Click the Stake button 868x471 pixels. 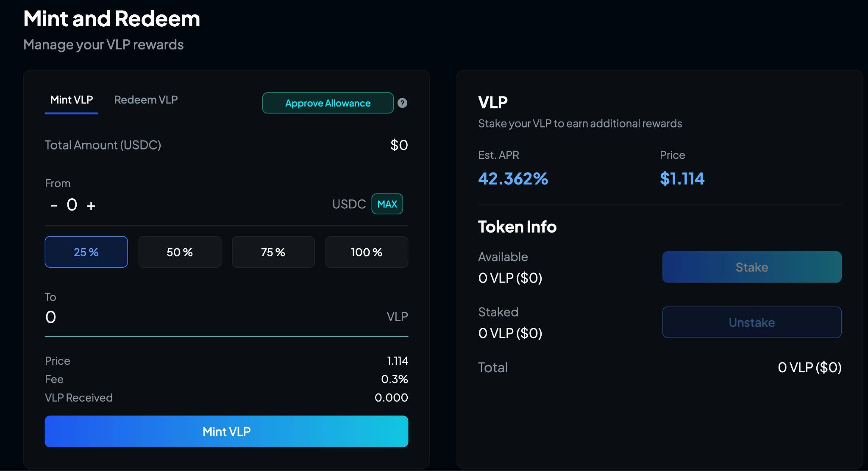pyautogui.click(x=752, y=267)
